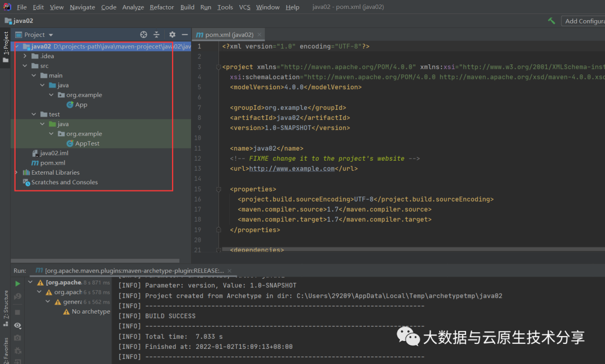
Task: Click the bug debug icon in Run panel
Action: (x=18, y=351)
